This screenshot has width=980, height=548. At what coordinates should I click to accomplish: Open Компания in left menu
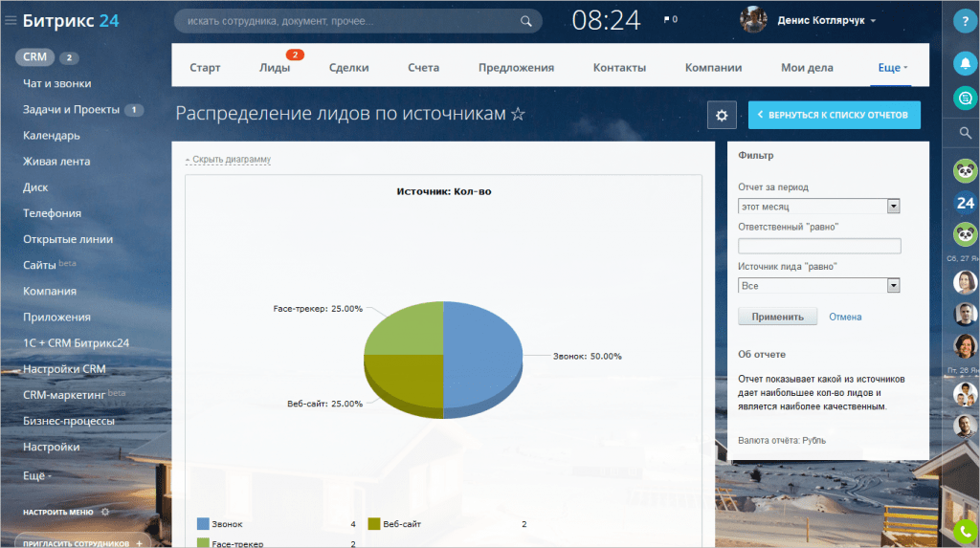point(50,291)
